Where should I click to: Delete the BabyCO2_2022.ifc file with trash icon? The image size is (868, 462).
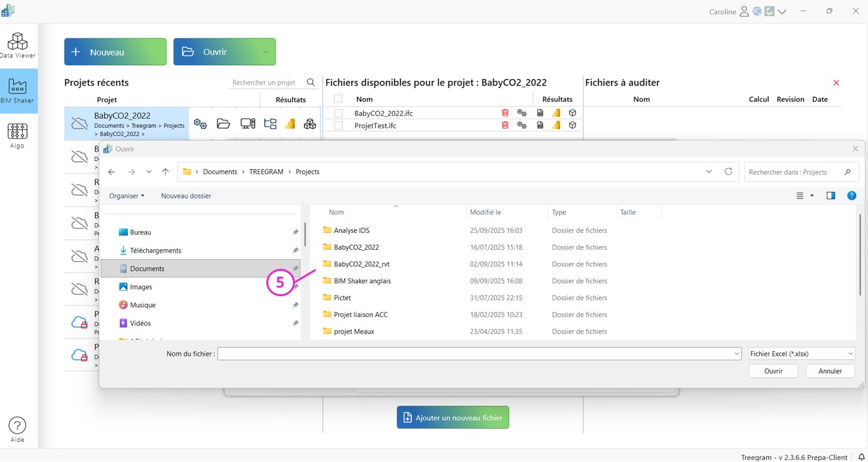tap(505, 113)
